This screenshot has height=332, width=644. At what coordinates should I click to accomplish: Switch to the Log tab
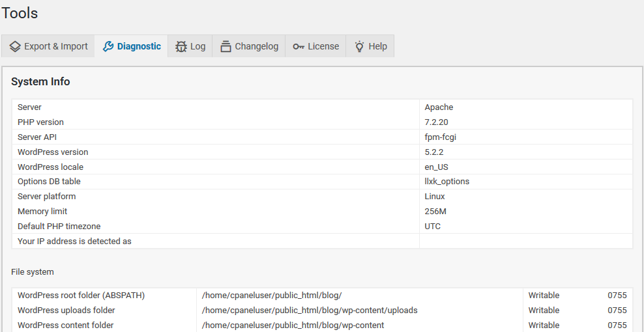pyautogui.click(x=198, y=46)
